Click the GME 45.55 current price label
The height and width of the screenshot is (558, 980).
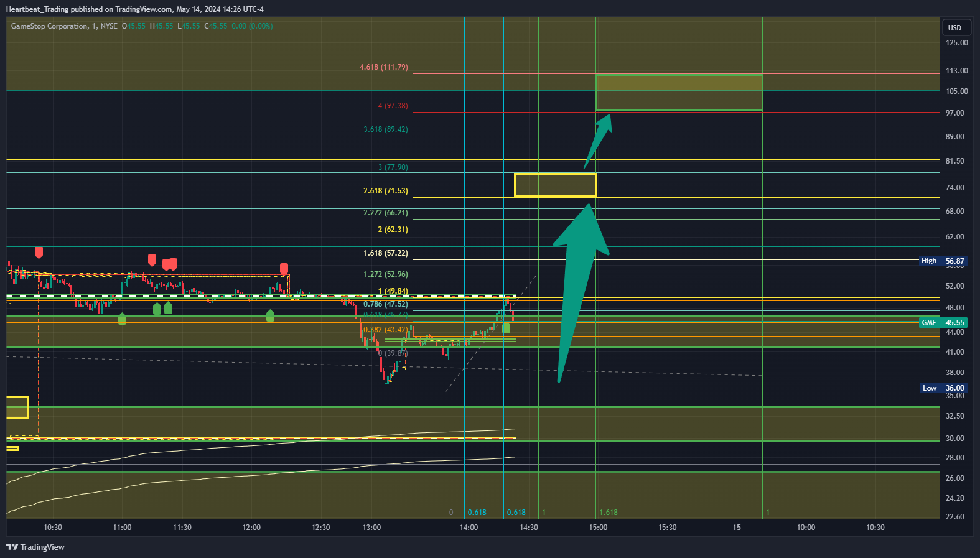pyautogui.click(x=943, y=322)
